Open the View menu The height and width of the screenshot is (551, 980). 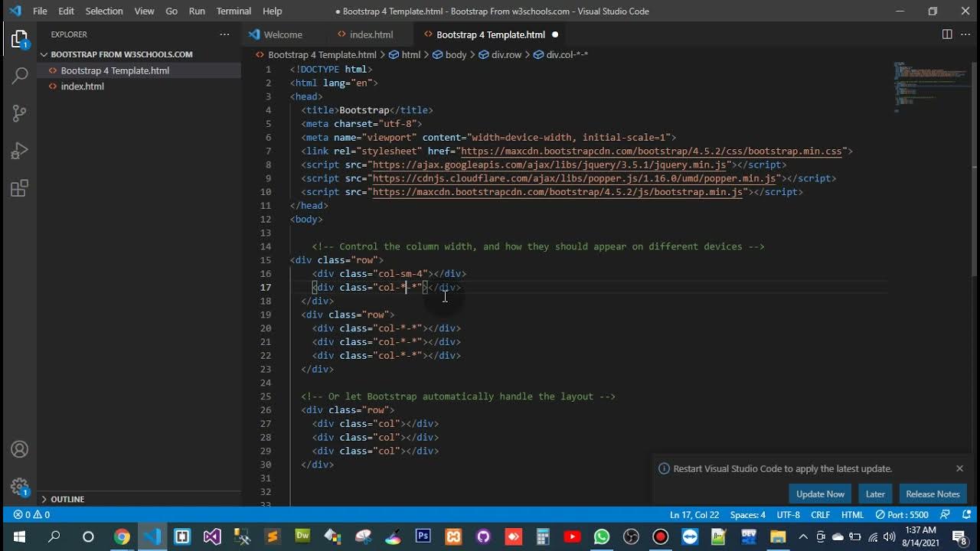pos(144,11)
